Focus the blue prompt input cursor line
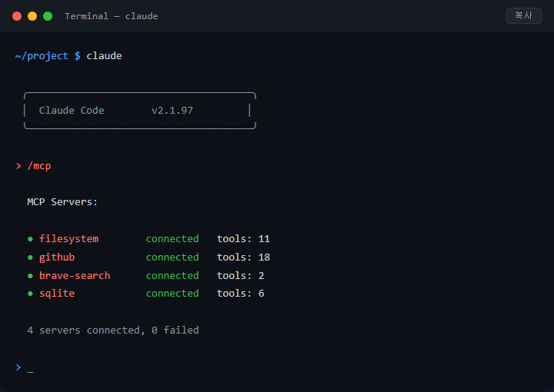 click(x=25, y=368)
